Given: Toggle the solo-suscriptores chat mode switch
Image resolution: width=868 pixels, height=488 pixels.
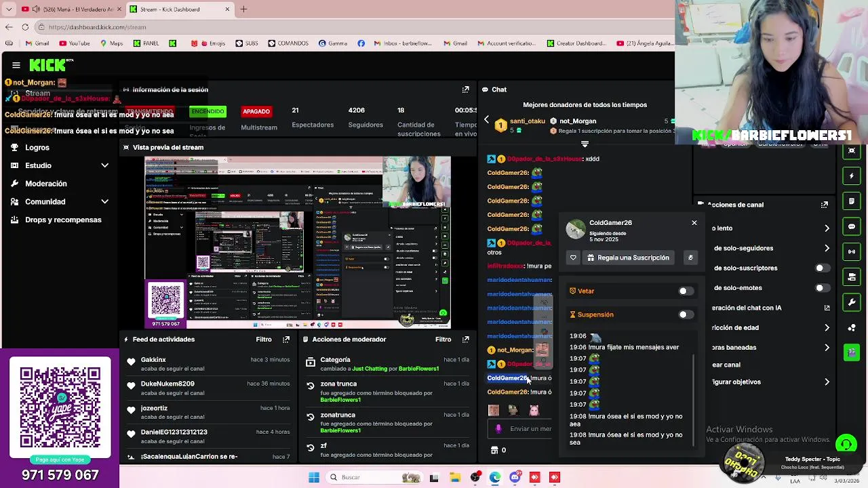Looking at the screenshot, I should tap(822, 268).
